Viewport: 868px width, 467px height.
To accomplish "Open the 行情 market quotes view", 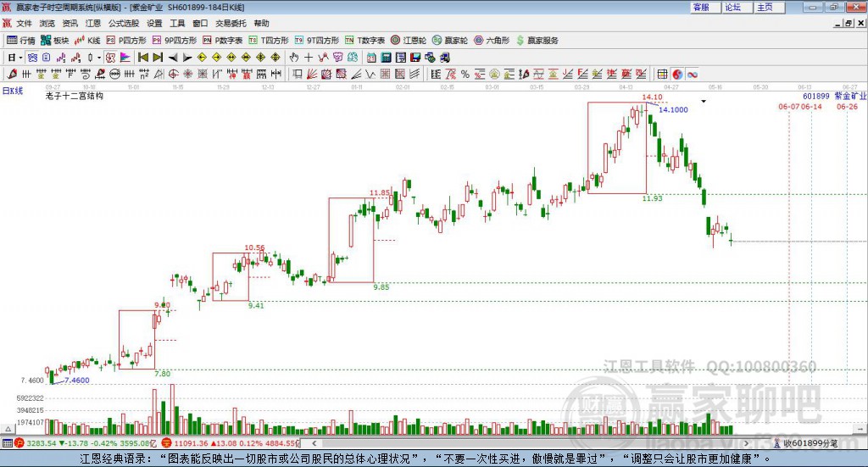I will tap(20, 41).
